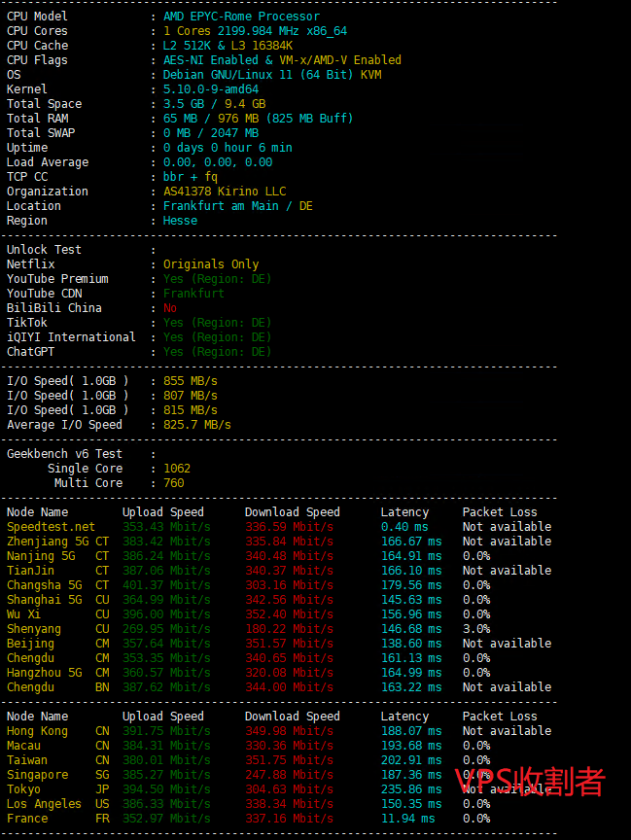The image size is (631, 840).
Task: Click the TCP CC bbr + fq value
Action: (191, 177)
